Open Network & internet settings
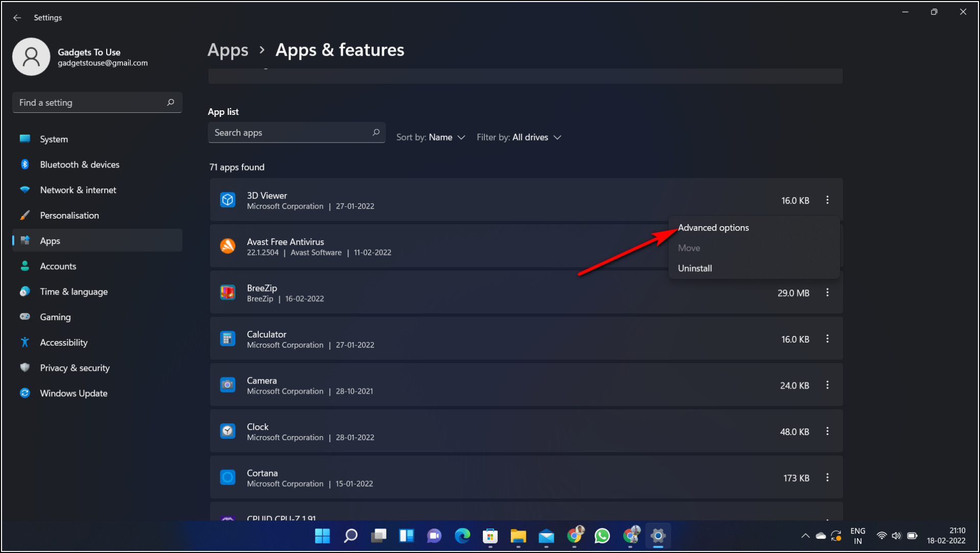980x553 pixels. (x=78, y=189)
